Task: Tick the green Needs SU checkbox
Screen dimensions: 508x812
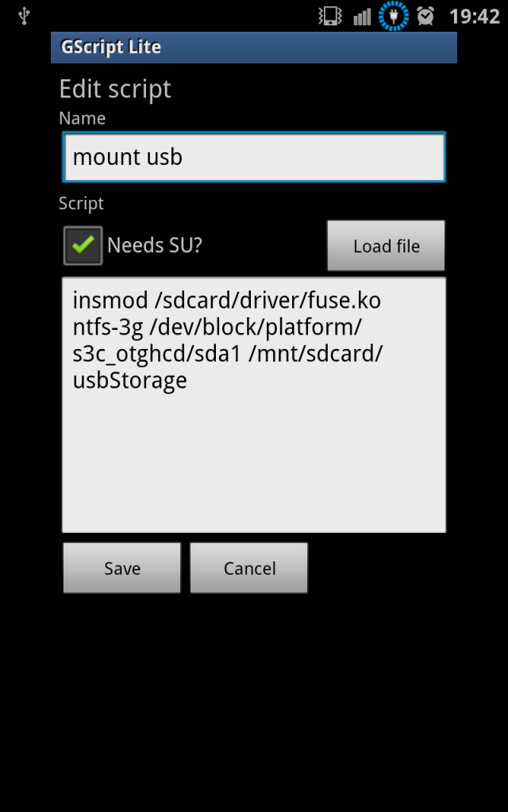Action: coord(83,245)
